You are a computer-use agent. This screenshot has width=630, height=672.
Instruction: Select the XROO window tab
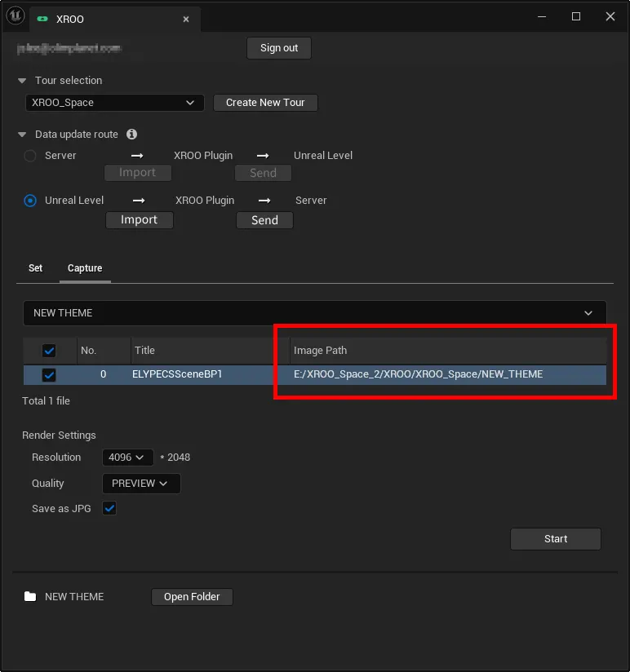click(114, 20)
